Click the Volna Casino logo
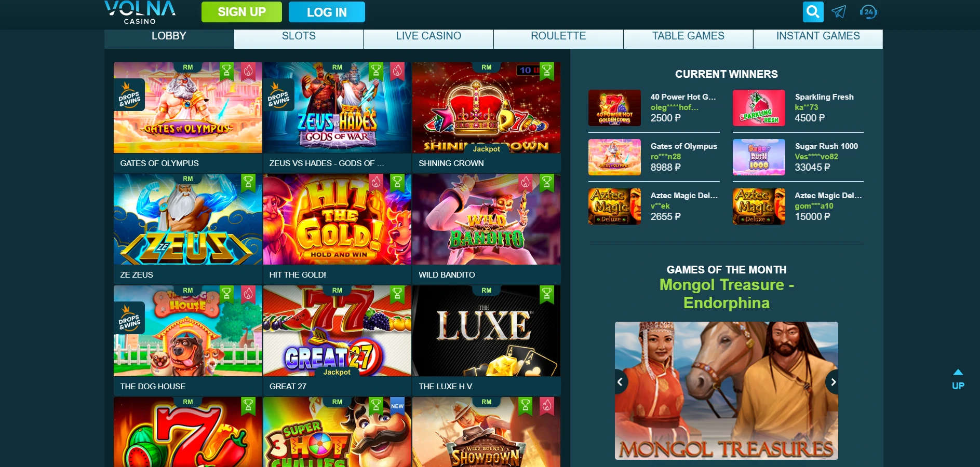The height and width of the screenshot is (467, 980). (140, 12)
